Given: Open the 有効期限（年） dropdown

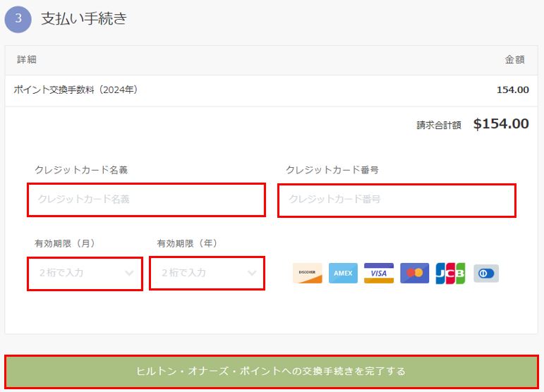Looking at the screenshot, I should (x=207, y=273).
